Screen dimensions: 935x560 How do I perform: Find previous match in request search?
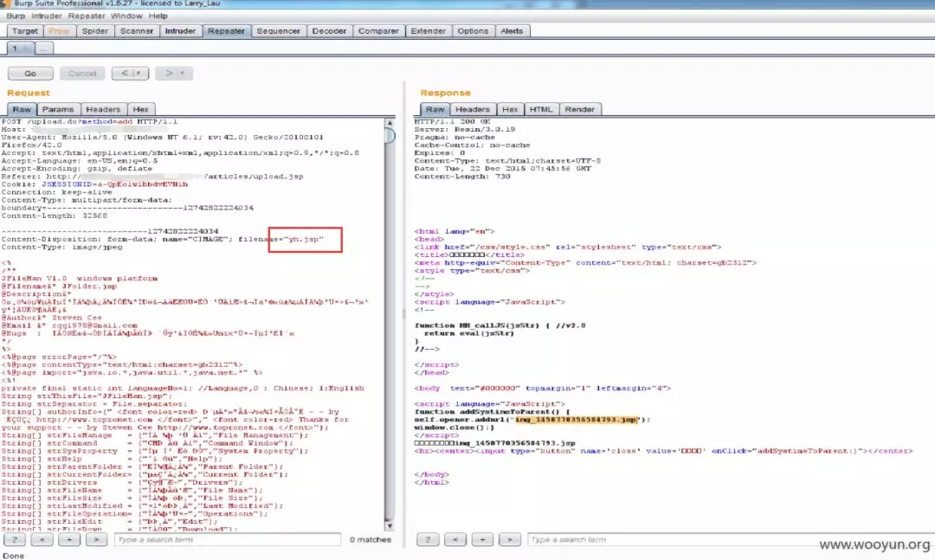click(42, 539)
